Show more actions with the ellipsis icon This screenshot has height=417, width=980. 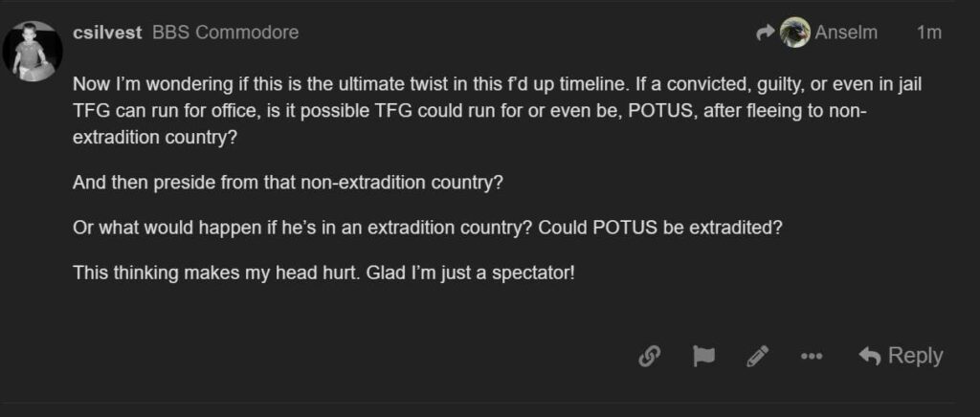pyautogui.click(x=812, y=357)
